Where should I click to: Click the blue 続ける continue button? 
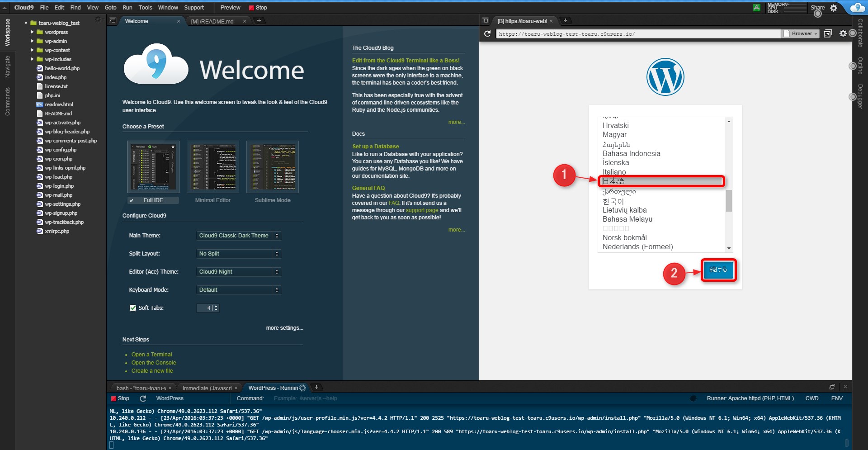click(x=718, y=270)
